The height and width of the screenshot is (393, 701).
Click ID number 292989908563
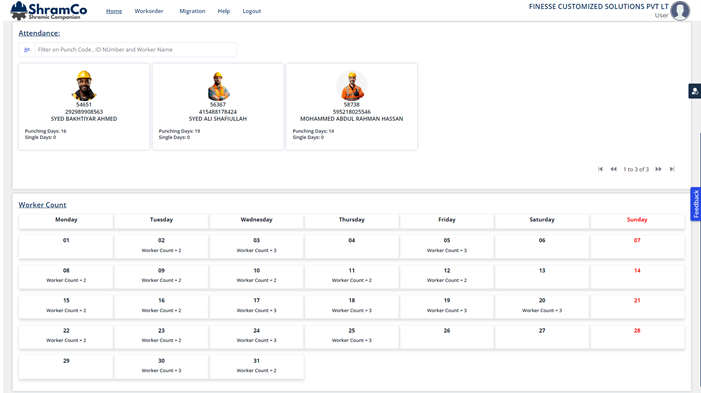84,112
